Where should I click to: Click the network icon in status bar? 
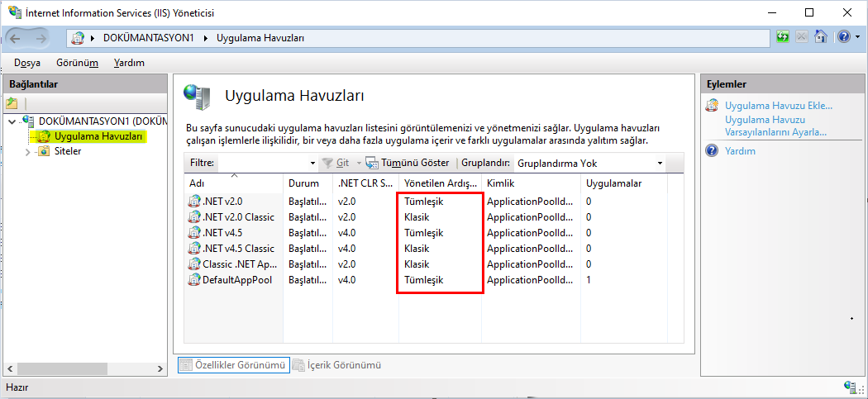851,387
